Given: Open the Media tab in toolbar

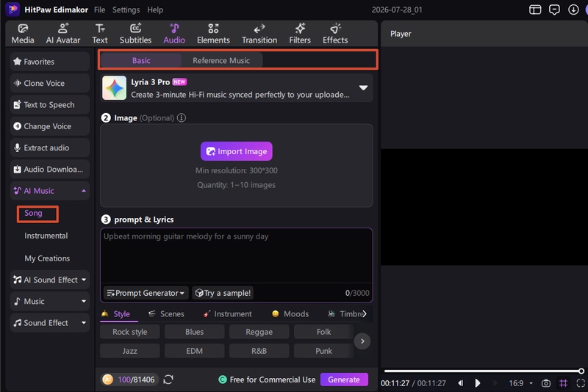Looking at the screenshot, I should (23, 34).
